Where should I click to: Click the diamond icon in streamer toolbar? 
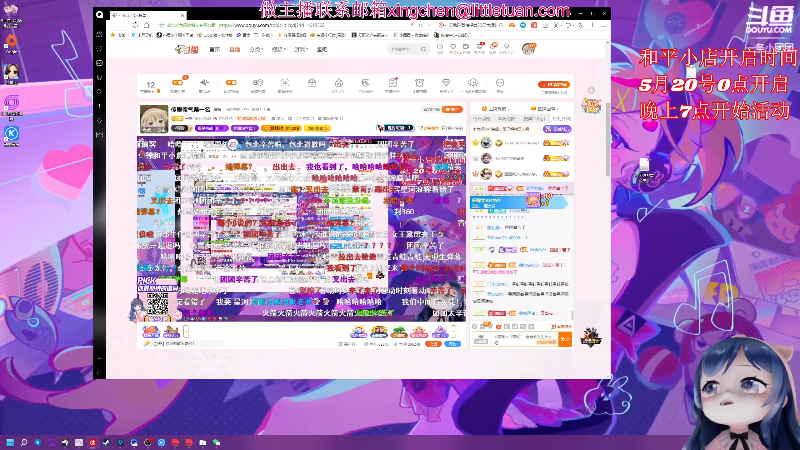(x=446, y=83)
